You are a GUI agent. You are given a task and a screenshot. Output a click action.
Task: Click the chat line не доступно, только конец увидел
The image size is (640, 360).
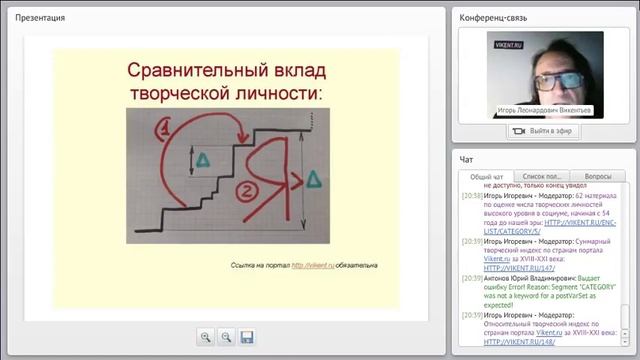coord(535,186)
